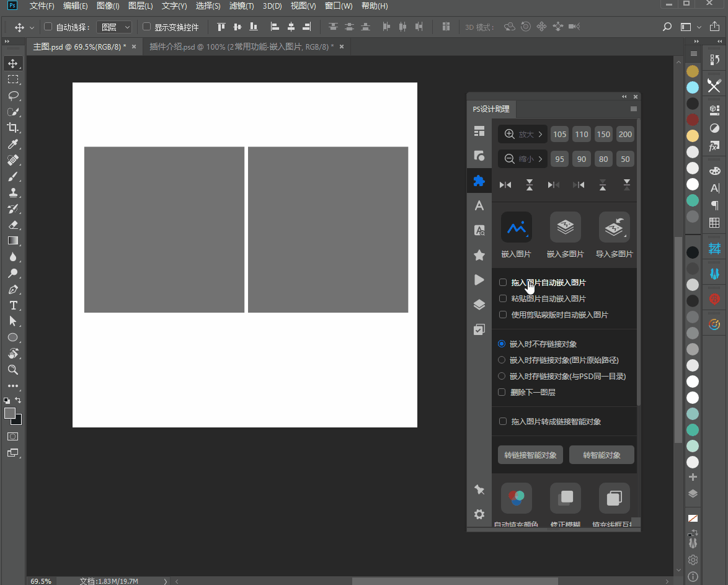Check 拖入图片转成链接智能对象 option

click(503, 421)
